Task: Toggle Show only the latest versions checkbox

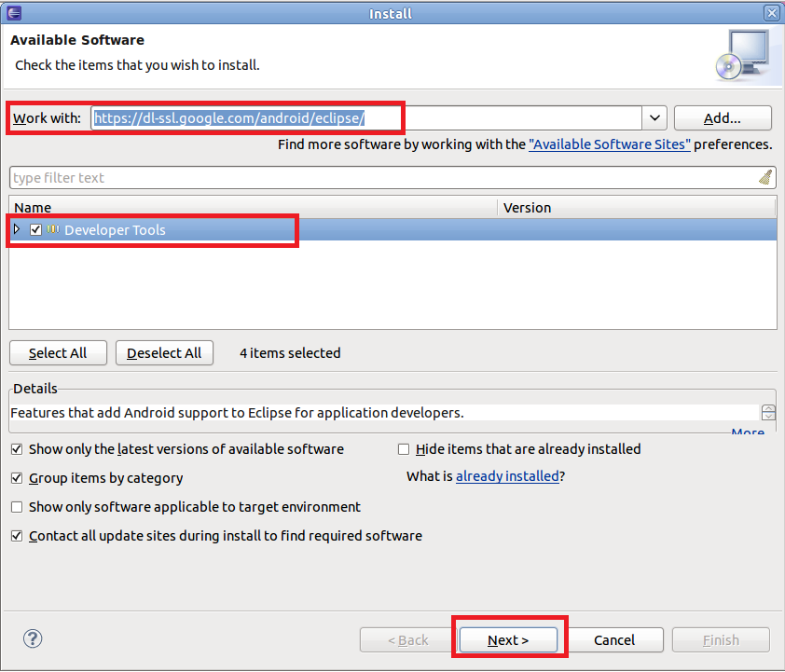Action: [x=17, y=449]
